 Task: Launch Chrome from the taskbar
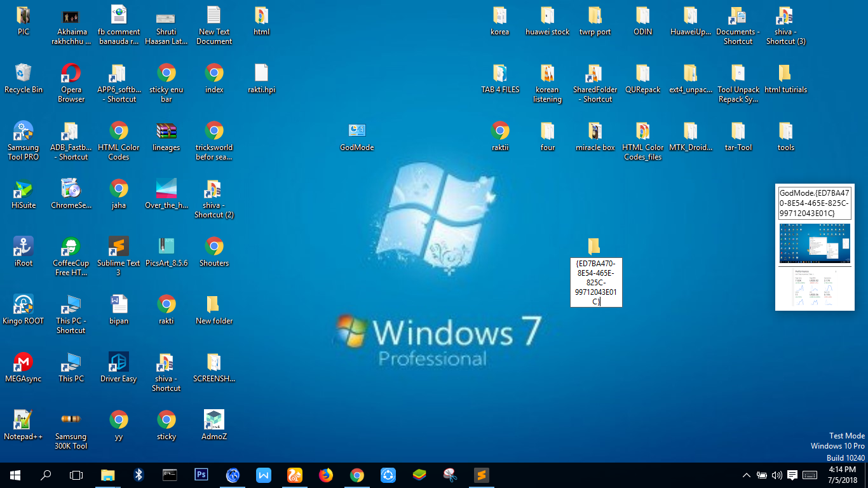[x=357, y=475]
